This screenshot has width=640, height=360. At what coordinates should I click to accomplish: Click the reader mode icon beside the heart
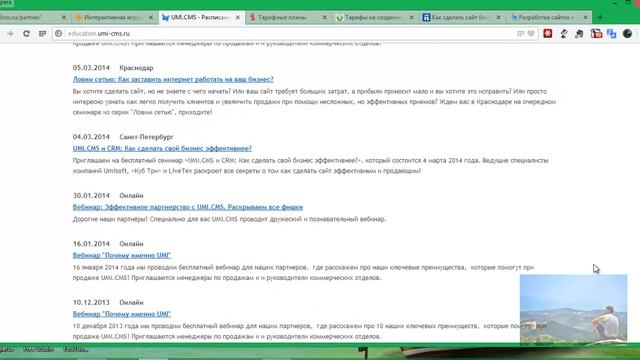(520, 33)
